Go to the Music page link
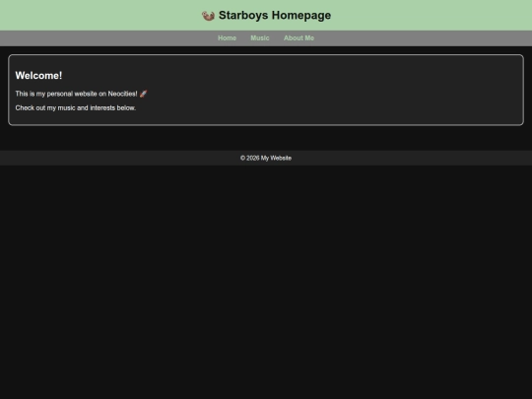Viewport: 532px width, 399px height. point(260,38)
